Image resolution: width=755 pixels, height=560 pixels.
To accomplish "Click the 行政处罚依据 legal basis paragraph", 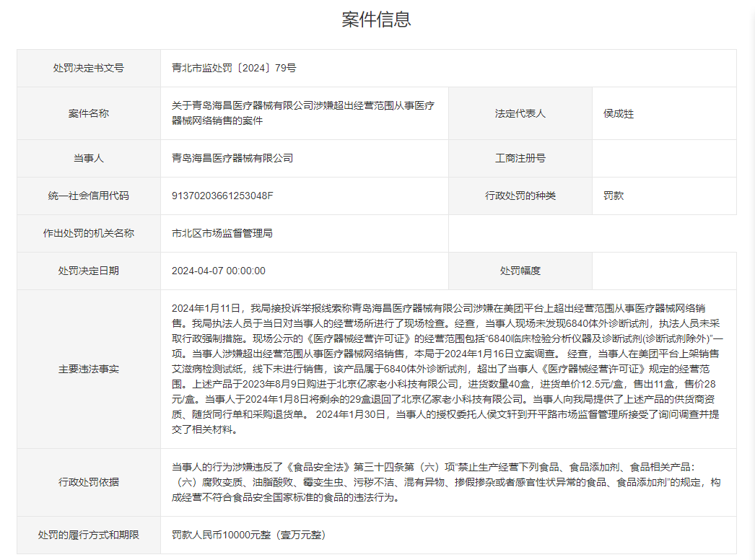I will [448, 482].
